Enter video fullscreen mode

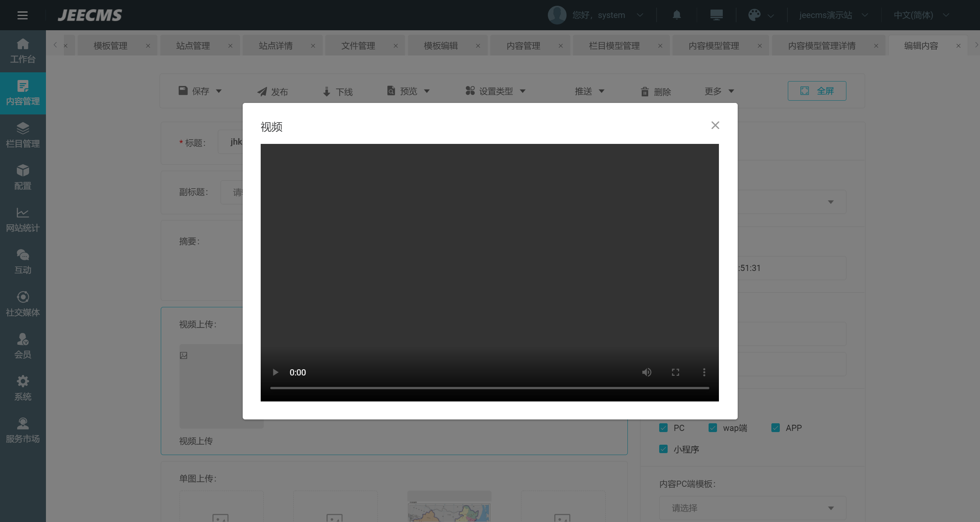pyautogui.click(x=675, y=372)
